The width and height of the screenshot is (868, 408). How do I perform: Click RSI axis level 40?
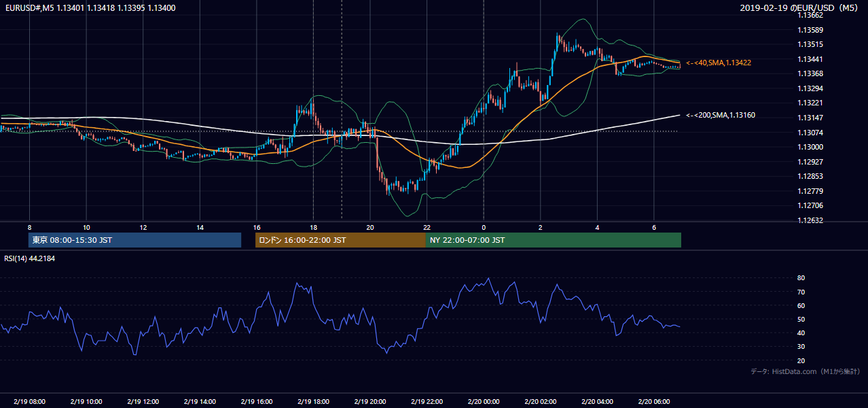[801, 333]
